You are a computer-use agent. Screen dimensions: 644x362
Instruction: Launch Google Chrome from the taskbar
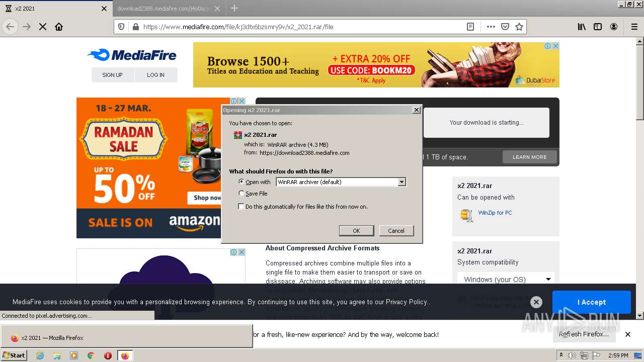tap(91, 355)
